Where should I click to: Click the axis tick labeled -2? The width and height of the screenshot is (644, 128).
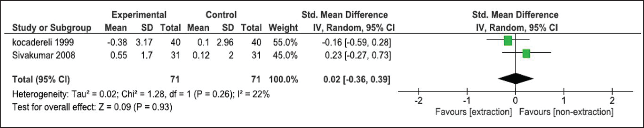click(x=418, y=101)
